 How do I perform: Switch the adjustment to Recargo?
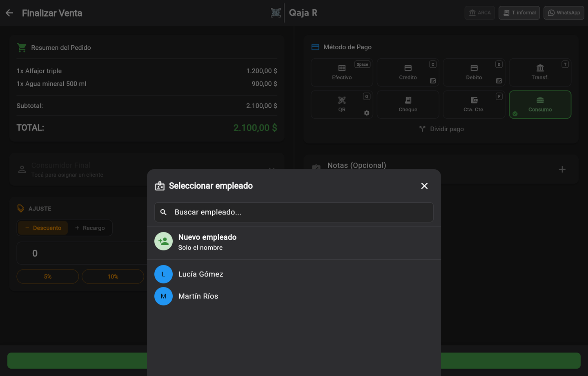pyautogui.click(x=90, y=228)
